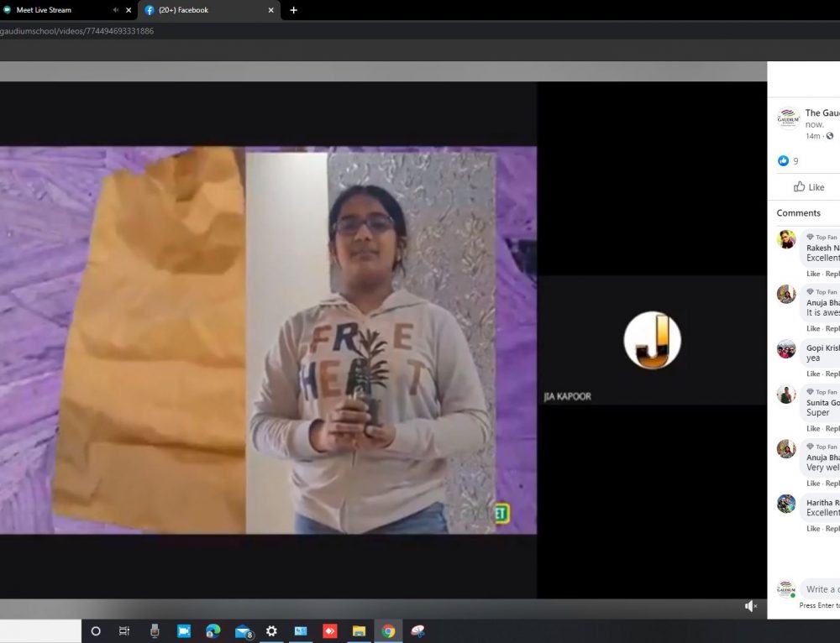Click the Write a comment field
The image size is (840, 643).
tap(822, 589)
